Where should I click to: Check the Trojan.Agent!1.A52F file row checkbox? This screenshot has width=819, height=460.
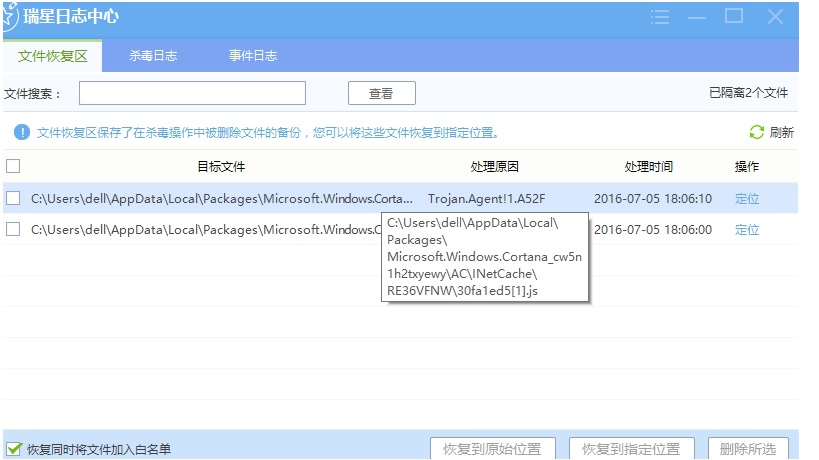(13, 198)
